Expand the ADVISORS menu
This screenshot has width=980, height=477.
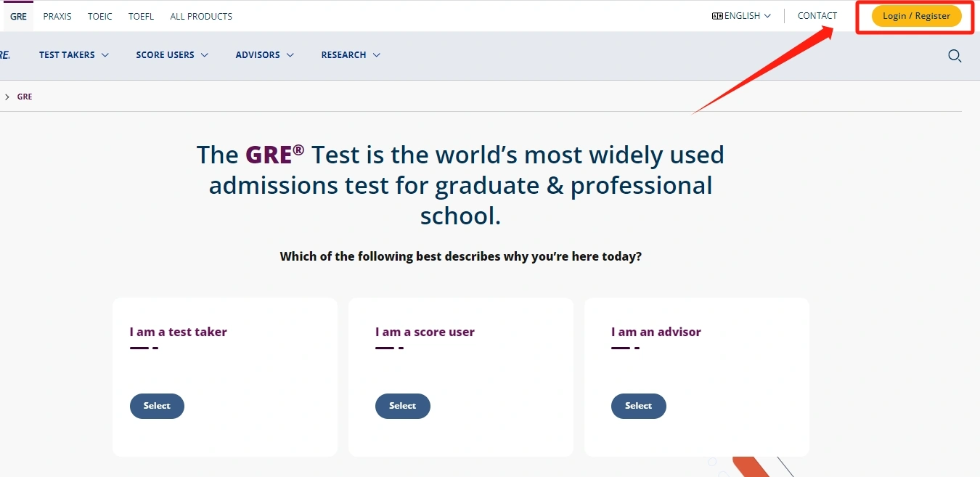click(265, 55)
